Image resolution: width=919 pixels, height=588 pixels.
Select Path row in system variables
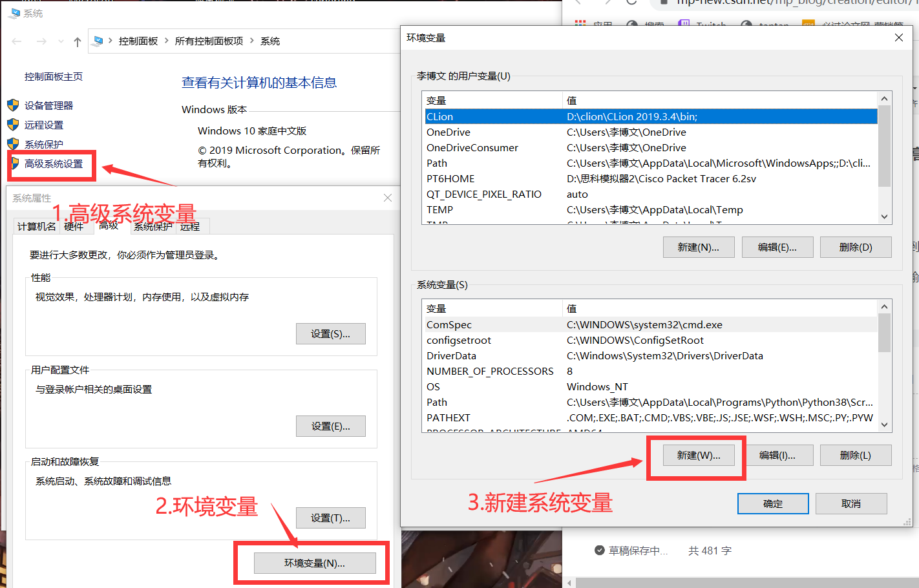click(x=651, y=402)
